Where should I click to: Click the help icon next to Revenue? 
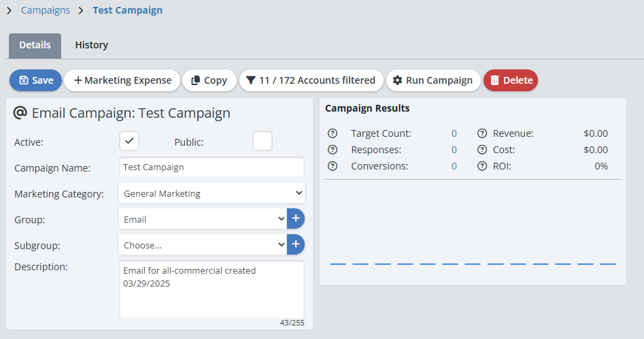[x=482, y=133]
